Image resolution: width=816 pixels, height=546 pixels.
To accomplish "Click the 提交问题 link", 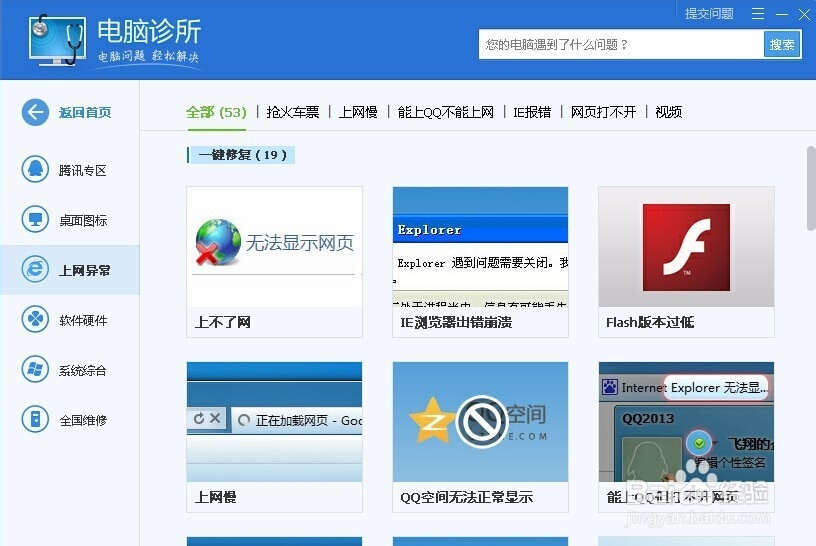I will coord(709,14).
